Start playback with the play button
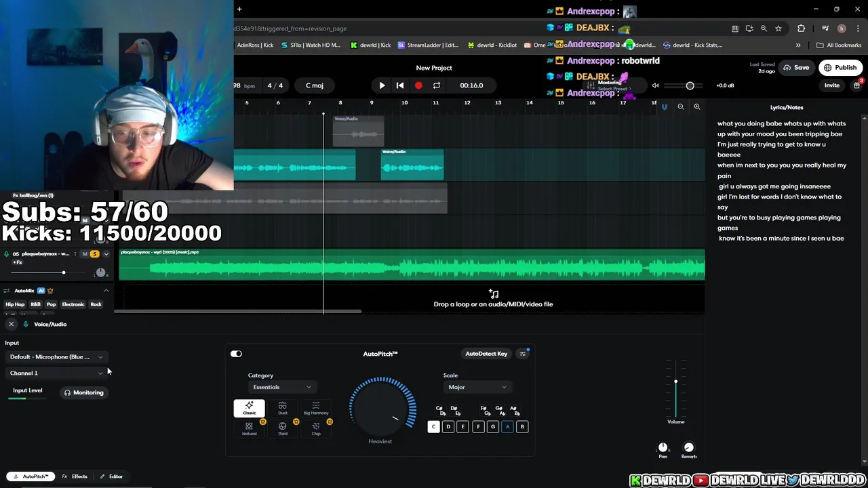868x488 pixels. pyautogui.click(x=382, y=85)
